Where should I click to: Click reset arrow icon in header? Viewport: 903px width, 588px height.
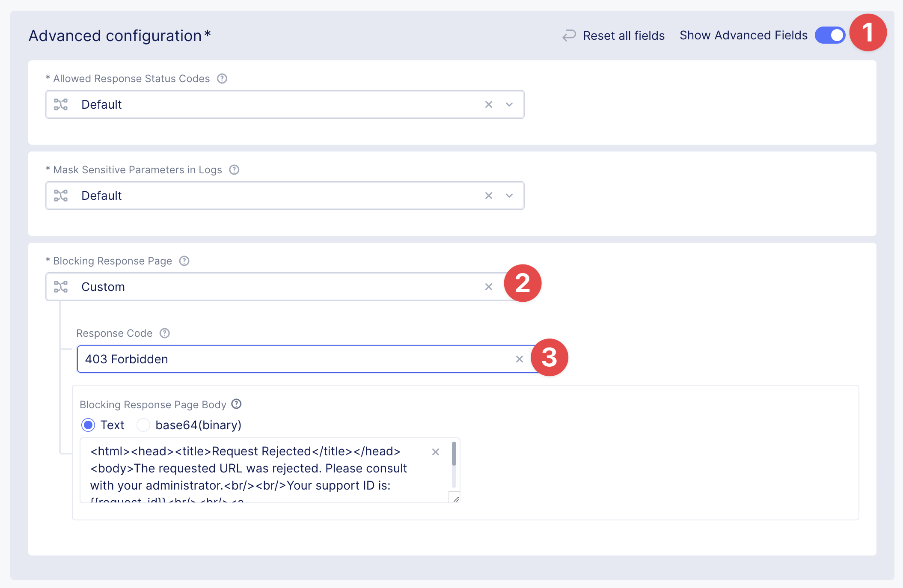click(x=569, y=36)
